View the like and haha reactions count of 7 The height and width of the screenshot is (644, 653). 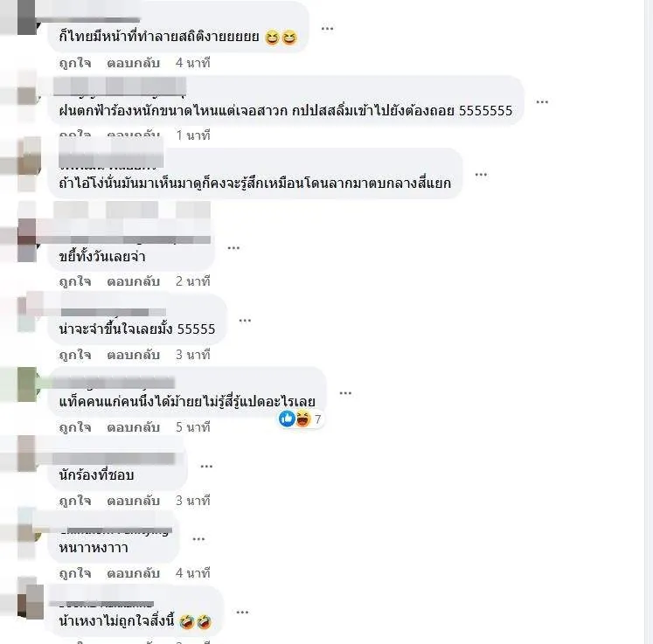[x=301, y=419]
